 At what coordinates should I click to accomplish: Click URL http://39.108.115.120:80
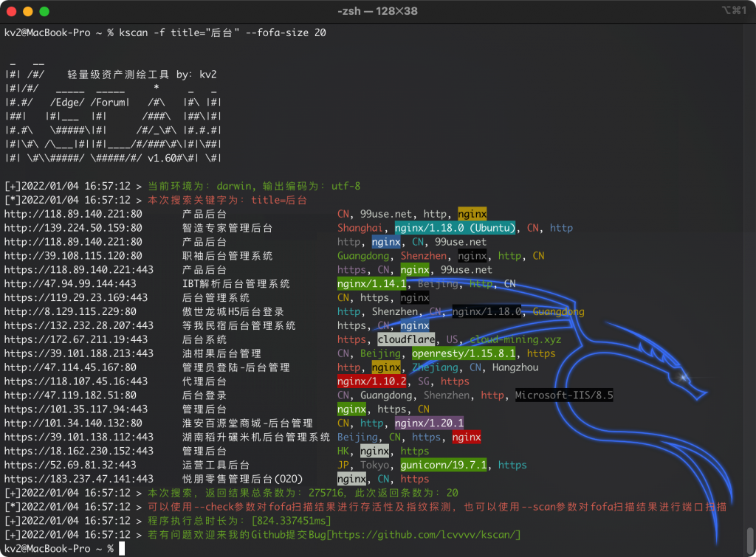pos(73,256)
